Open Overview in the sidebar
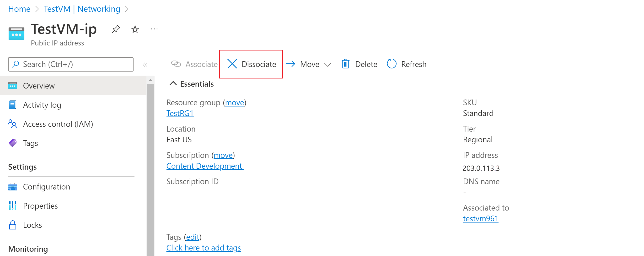 [74, 86]
